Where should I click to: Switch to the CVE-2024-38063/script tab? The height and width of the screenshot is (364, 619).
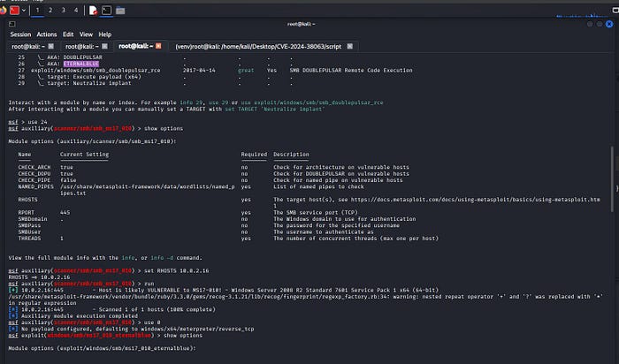click(x=258, y=47)
